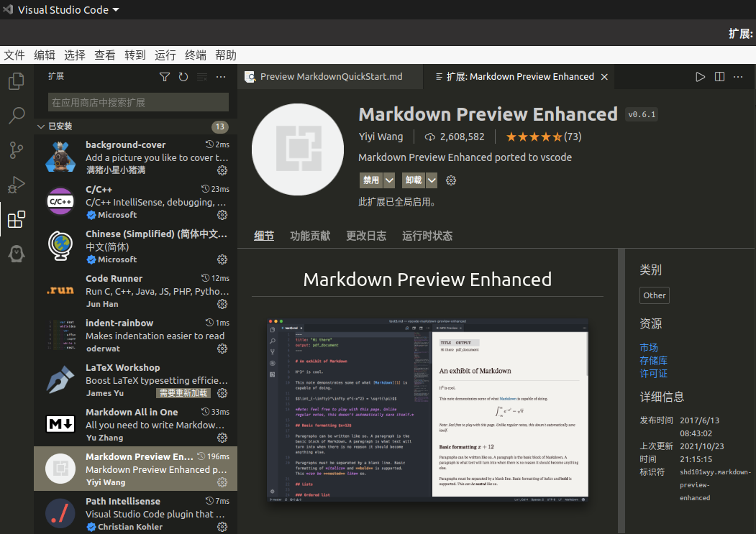
Task: Open the 转到 menu
Action: click(135, 55)
